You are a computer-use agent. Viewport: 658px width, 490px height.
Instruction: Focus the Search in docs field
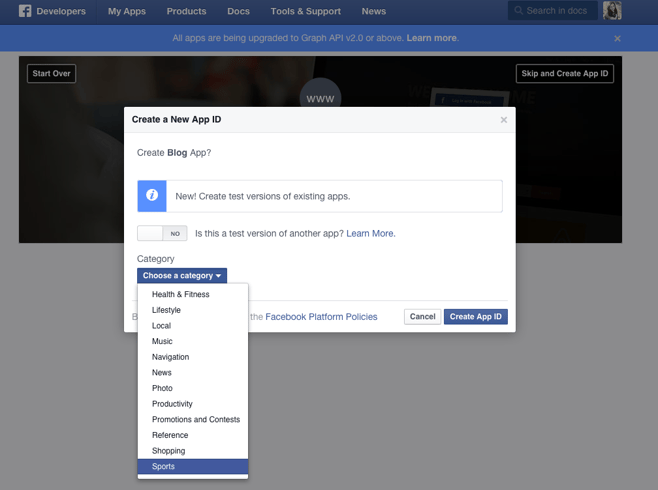point(553,10)
